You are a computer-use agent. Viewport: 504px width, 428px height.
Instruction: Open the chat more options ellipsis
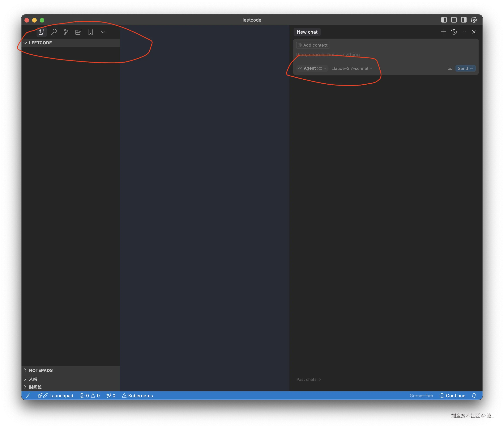click(464, 32)
